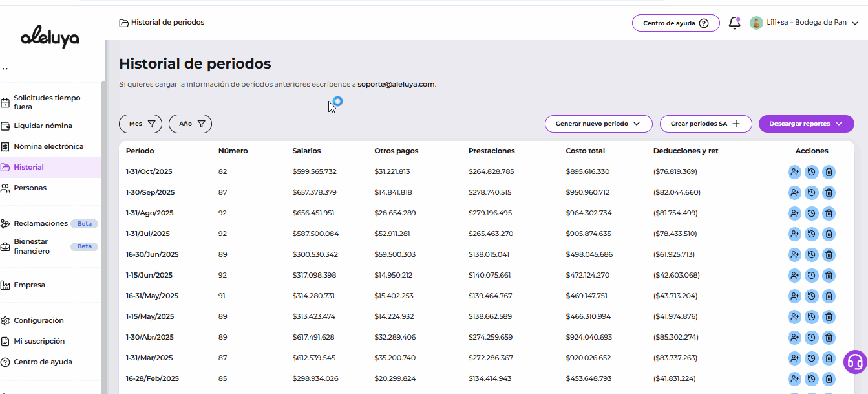Open the Mes filter
Viewport: 868px width, 394px height.
click(x=140, y=124)
